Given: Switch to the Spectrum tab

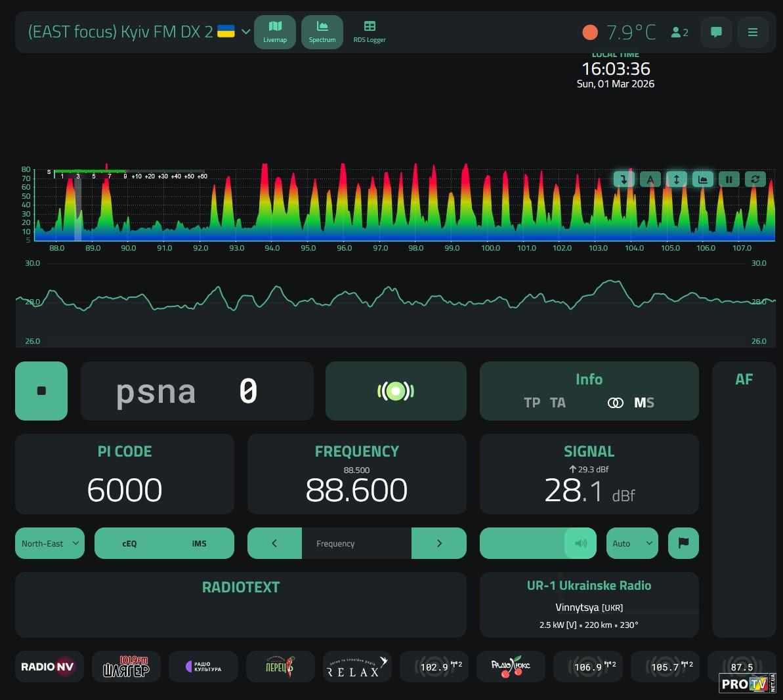Looking at the screenshot, I should (322, 31).
